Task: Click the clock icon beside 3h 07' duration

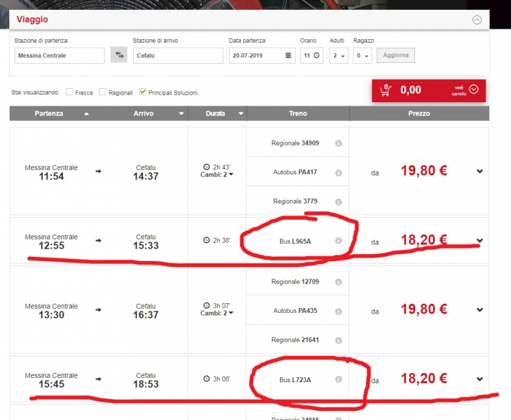Action: (206, 305)
